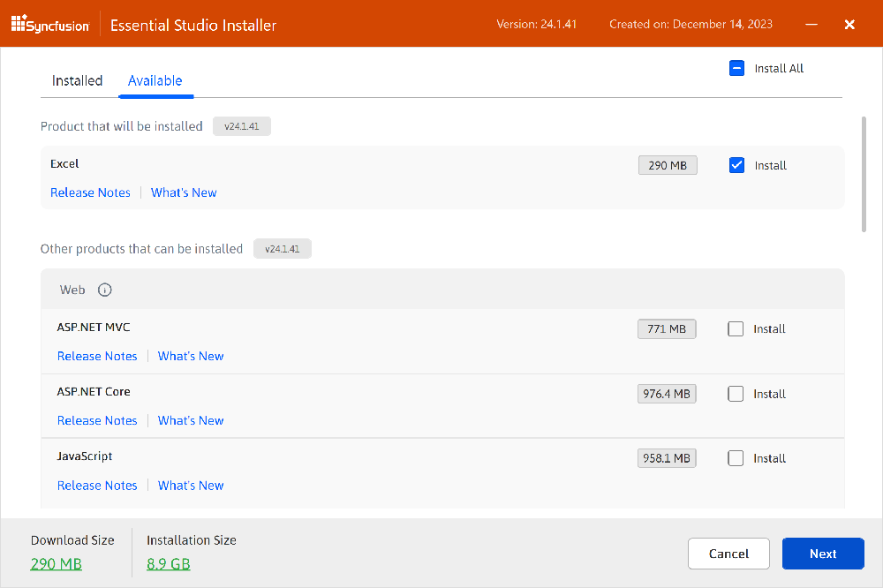This screenshot has height=588, width=883.
Task: Enable Install for ASP.NET Core
Action: tap(736, 393)
